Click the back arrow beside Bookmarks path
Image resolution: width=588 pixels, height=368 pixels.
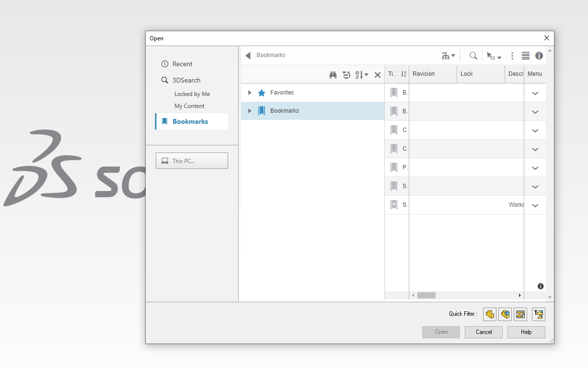(248, 56)
